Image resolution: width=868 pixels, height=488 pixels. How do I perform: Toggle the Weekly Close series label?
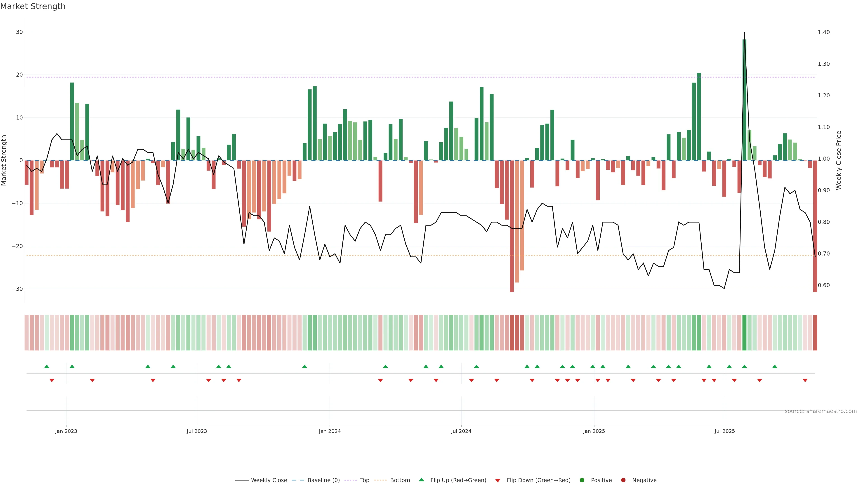pos(269,480)
